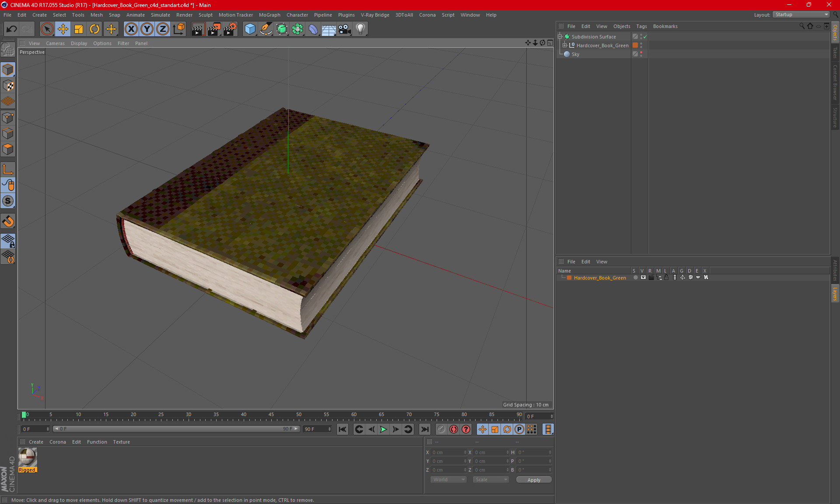The height and width of the screenshot is (504, 840).
Task: Open Edit Render Settings
Action: click(x=230, y=29)
